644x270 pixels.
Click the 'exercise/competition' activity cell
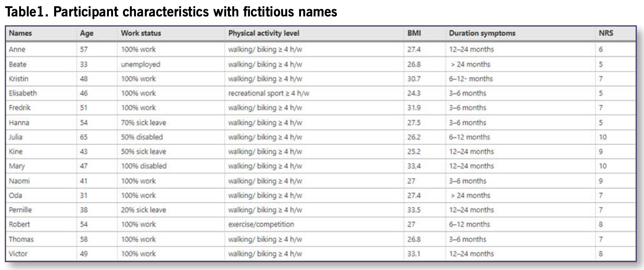(x=261, y=224)
